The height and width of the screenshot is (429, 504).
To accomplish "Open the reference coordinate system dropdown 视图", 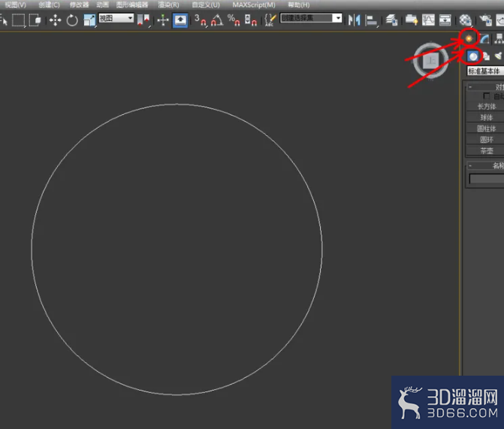I will [x=116, y=18].
